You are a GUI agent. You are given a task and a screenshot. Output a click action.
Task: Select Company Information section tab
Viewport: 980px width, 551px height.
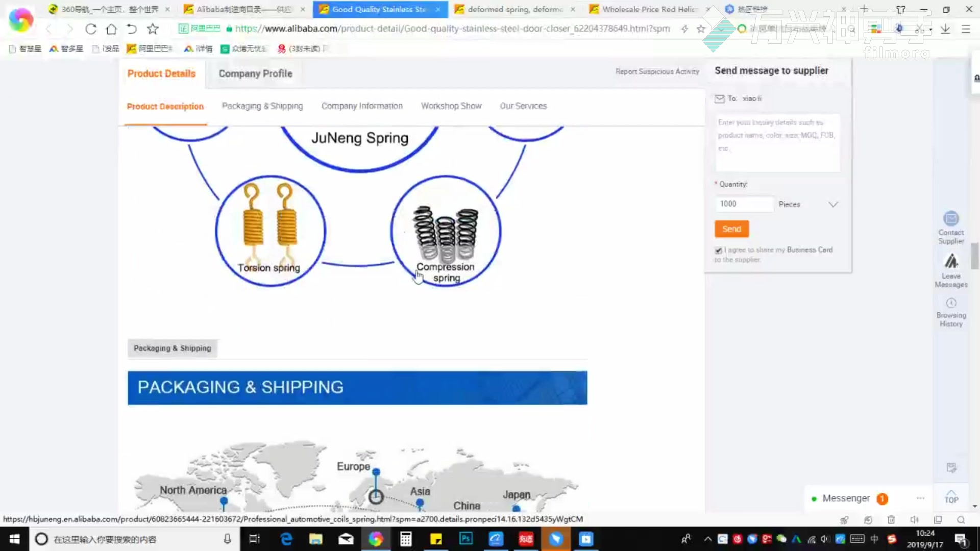[362, 106]
